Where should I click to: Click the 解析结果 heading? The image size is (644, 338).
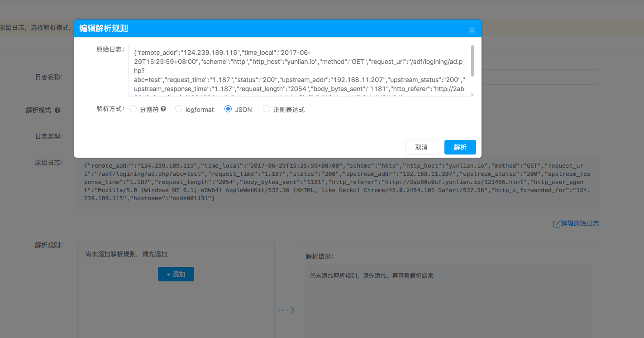(320, 256)
